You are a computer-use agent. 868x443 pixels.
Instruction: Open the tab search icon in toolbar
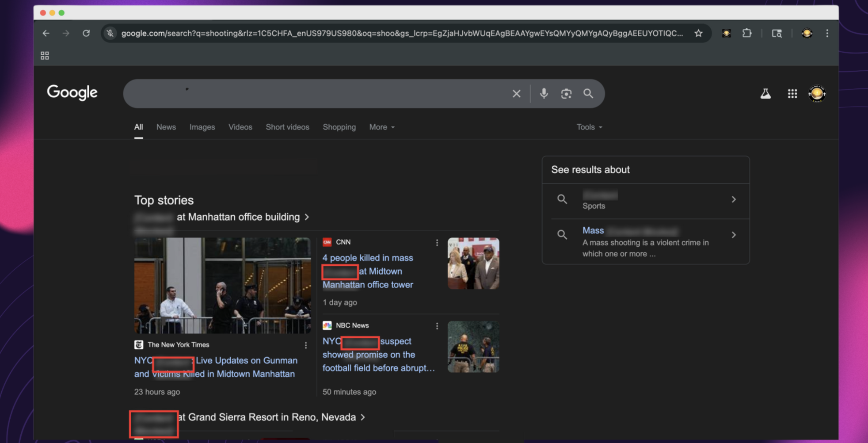777,33
